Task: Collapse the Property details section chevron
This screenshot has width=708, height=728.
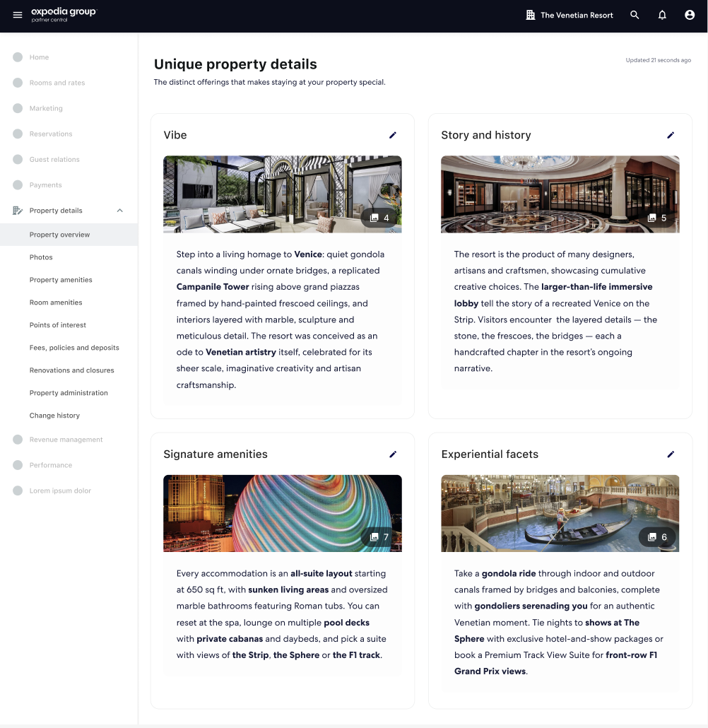Action: 120,211
